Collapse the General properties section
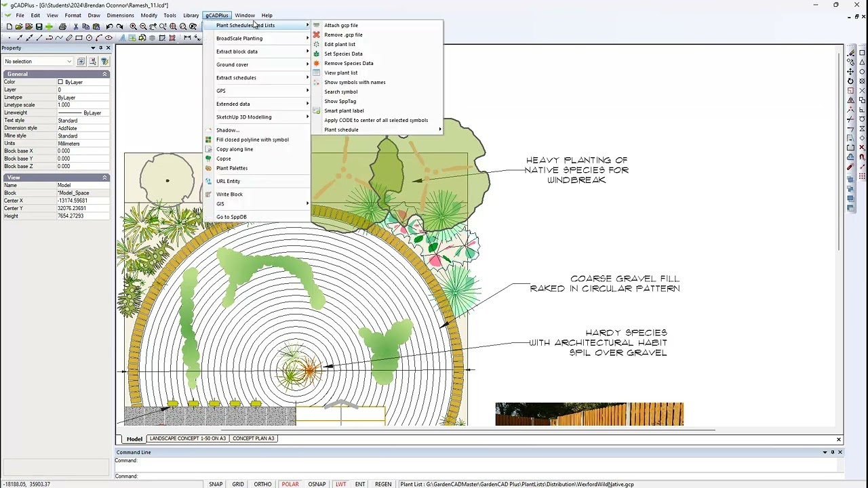868x488 pixels. coord(104,74)
